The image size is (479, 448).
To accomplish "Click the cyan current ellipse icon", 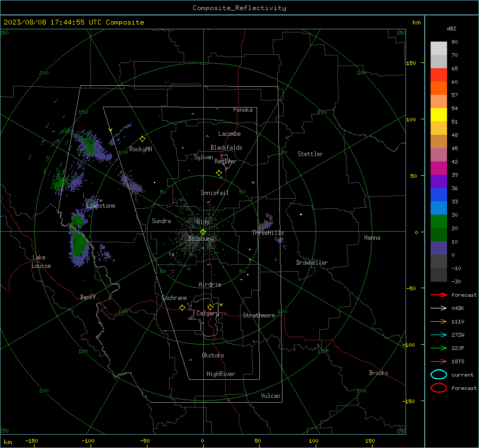I will (439, 374).
